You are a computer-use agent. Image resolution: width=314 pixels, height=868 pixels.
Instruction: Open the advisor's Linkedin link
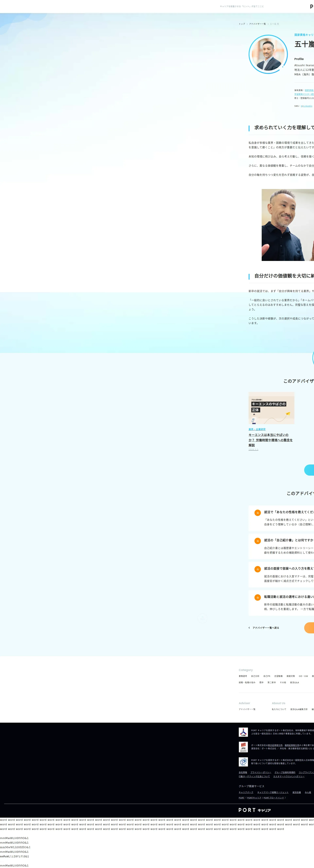tap(308, 106)
